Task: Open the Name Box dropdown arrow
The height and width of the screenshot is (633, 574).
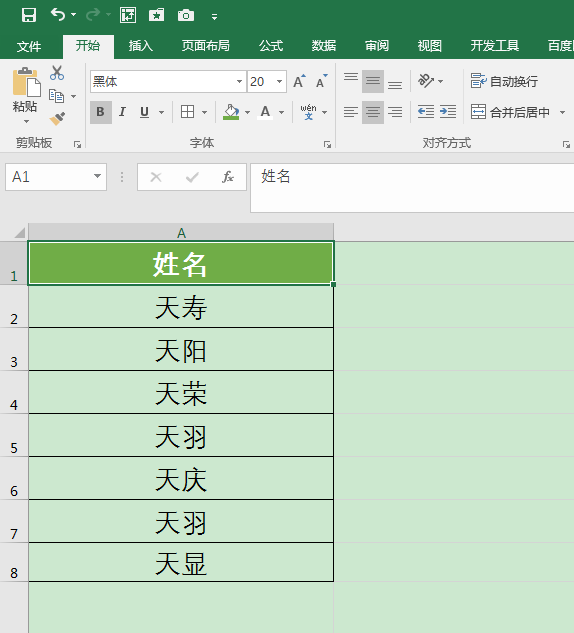Action: pos(97,176)
